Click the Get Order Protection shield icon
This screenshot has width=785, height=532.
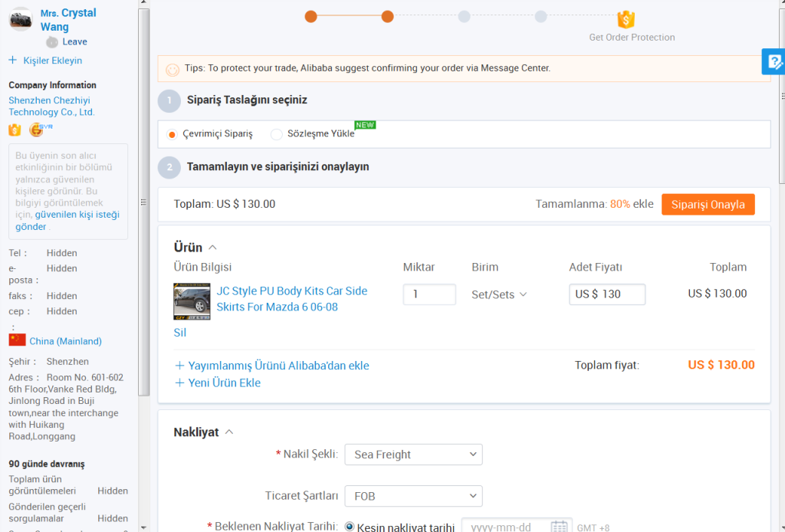[x=626, y=19]
